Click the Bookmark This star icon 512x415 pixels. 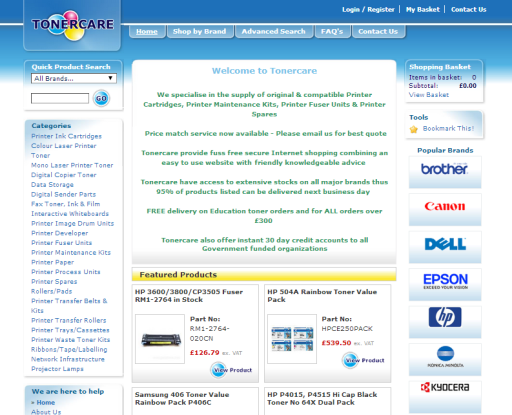click(414, 129)
